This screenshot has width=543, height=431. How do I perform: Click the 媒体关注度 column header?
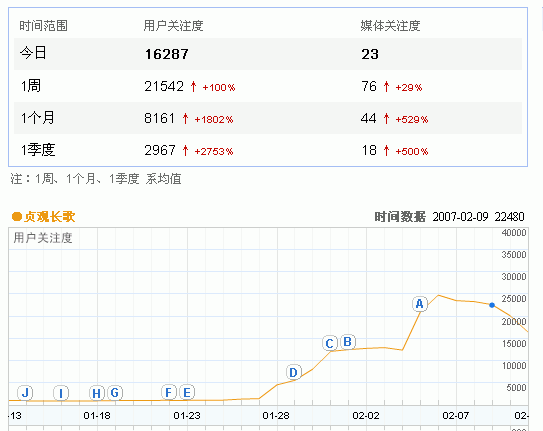tap(390, 26)
